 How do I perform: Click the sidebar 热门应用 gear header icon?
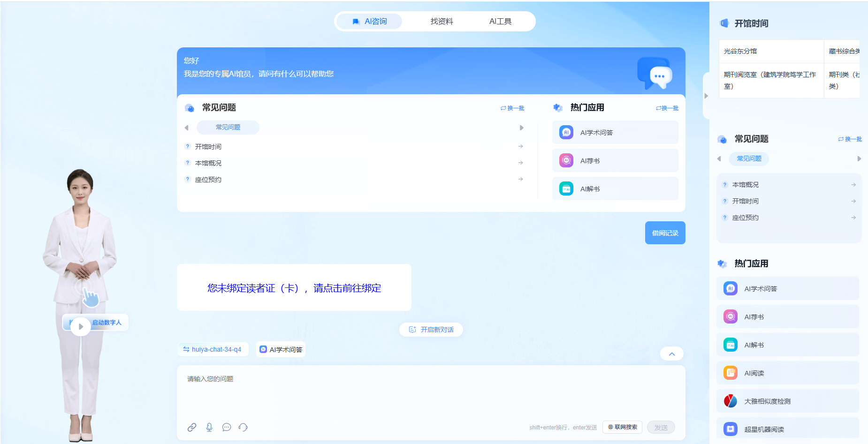pos(722,264)
